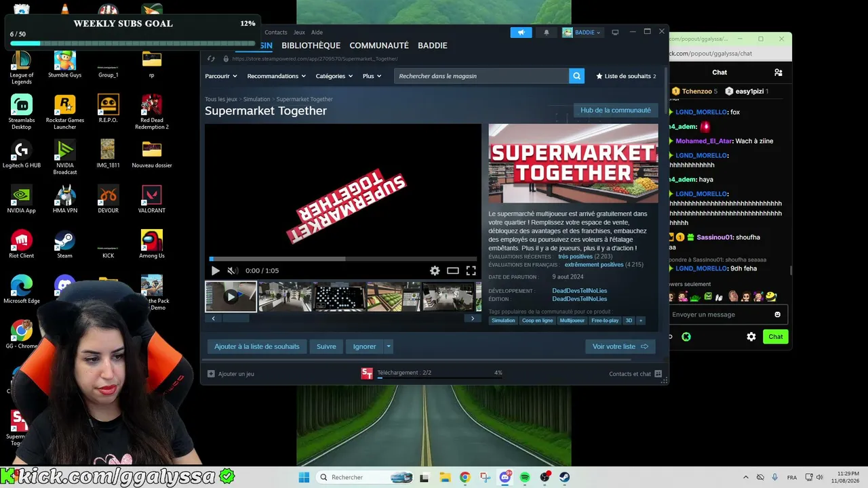Switch to the COMMUNAUTÉ tab
The height and width of the screenshot is (488, 868).
coord(379,45)
